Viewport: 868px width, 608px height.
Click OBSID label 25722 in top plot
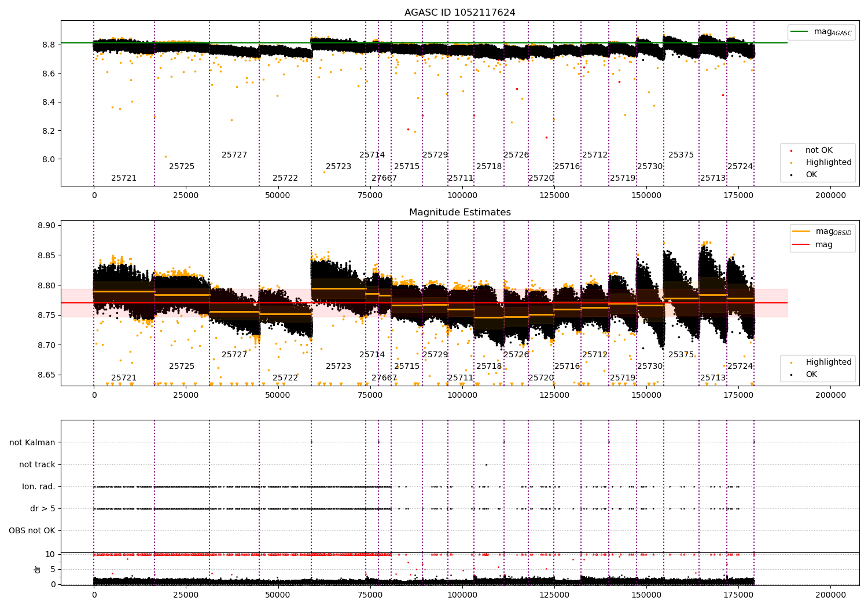point(285,178)
